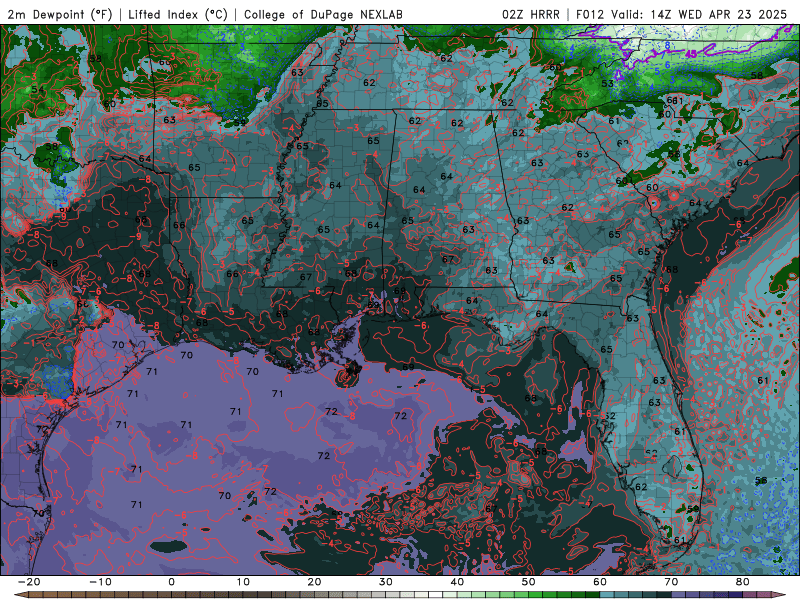This screenshot has width=800, height=600.
Task: Click the '30' label on color scale
Action: [386, 582]
